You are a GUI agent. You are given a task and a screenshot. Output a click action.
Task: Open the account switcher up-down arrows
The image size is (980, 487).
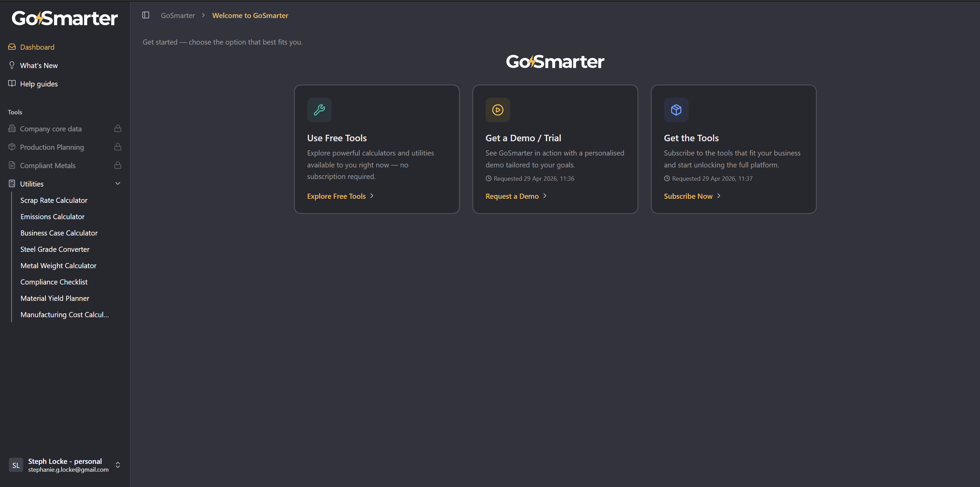[x=117, y=465]
